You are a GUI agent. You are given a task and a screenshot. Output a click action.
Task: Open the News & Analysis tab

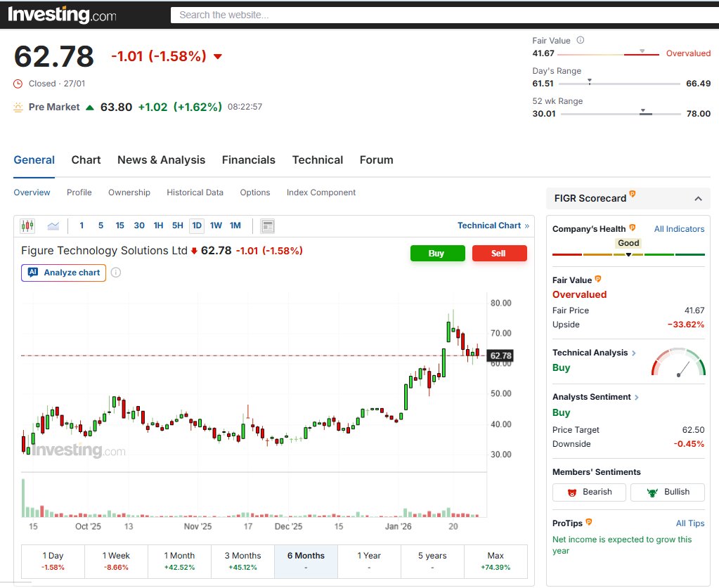click(162, 160)
